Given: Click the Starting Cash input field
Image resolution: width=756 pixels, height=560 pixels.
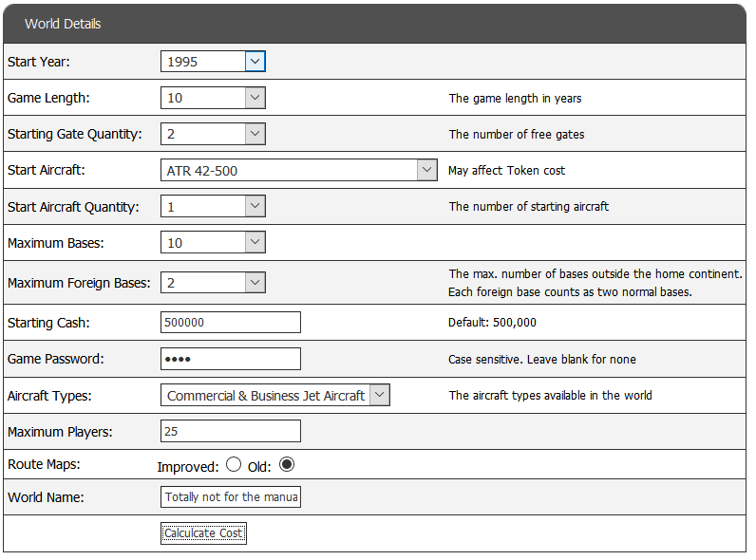Looking at the screenshot, I should pos(231,322).
